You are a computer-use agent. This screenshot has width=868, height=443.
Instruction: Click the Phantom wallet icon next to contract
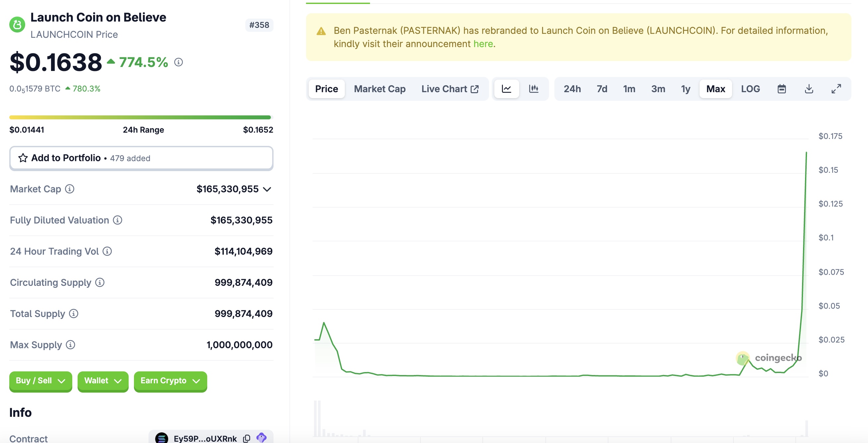261,438
